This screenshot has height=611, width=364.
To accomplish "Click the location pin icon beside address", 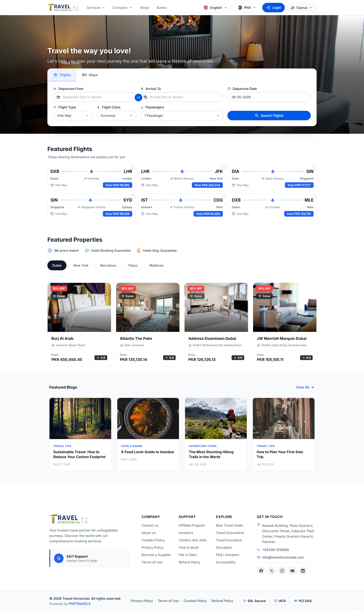I will pyautogui.click(x=258, y=525).
